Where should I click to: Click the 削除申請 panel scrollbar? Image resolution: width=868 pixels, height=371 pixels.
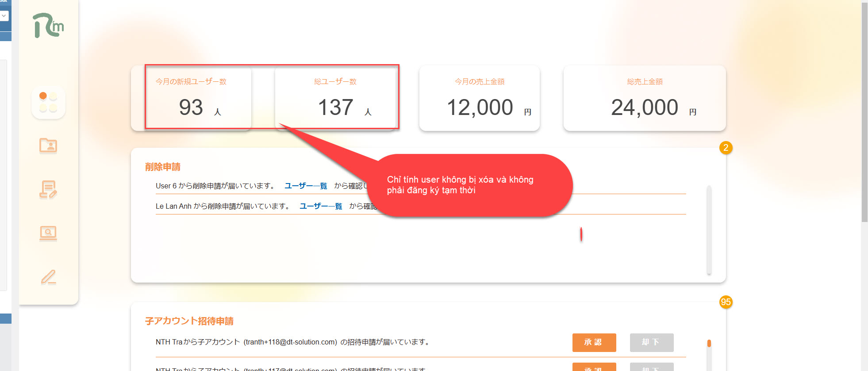pyautogui.click(x=709, y=230)
